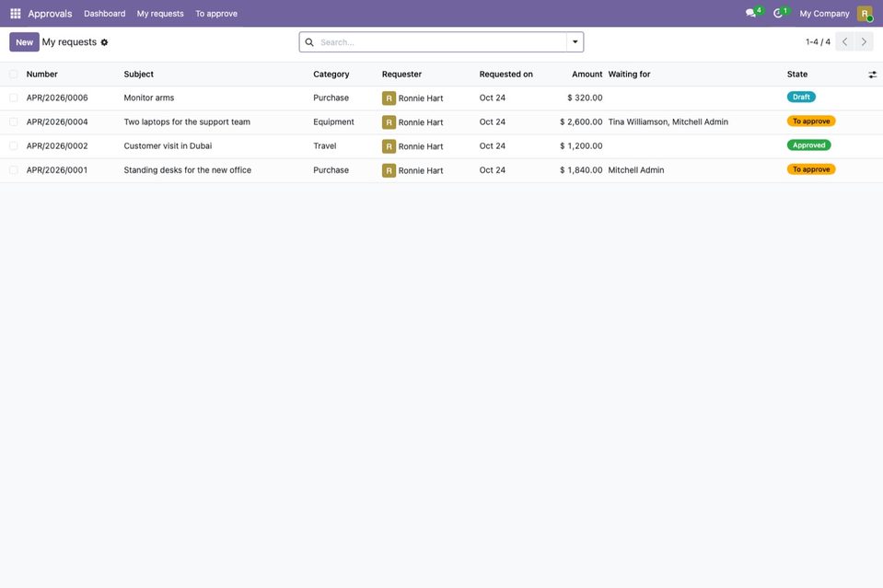The height and width of the screenshot is (588, 883).
Task: Click Ronnie Hart avatar in Monitor arms row
Action: click(389, 98)
